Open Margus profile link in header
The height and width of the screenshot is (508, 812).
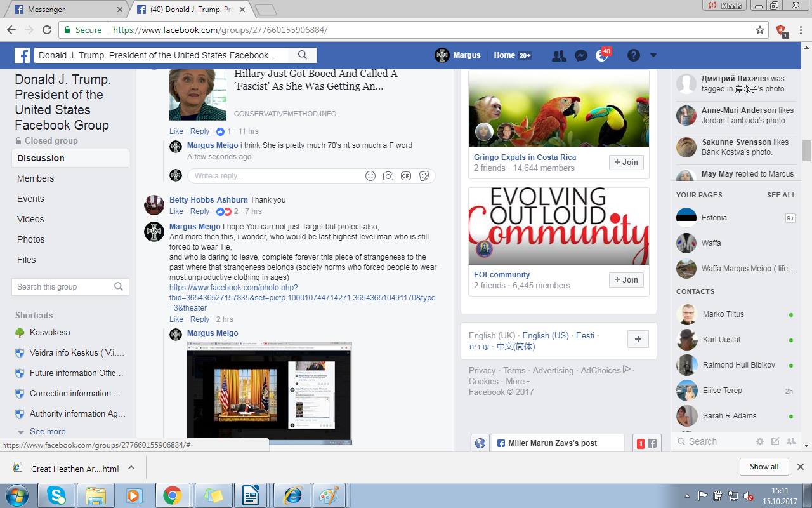coord(457,55)
